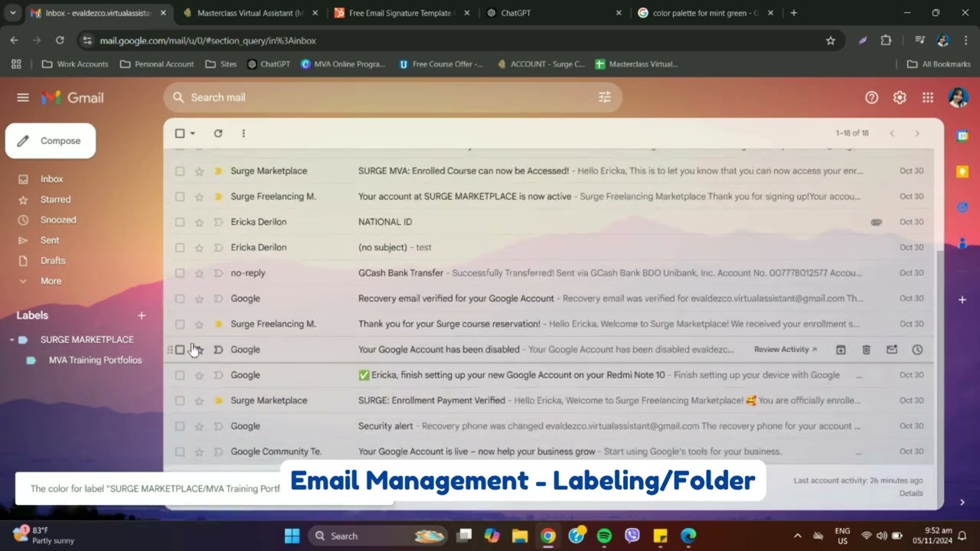Open Google Tasks side panel icon
The height and width of the screenshot is (551, 980).
point(962,207)
